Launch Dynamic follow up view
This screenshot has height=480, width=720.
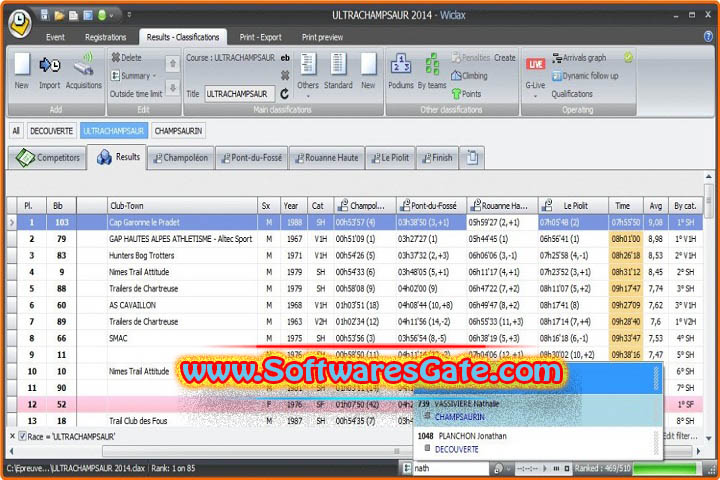point(585,76)
